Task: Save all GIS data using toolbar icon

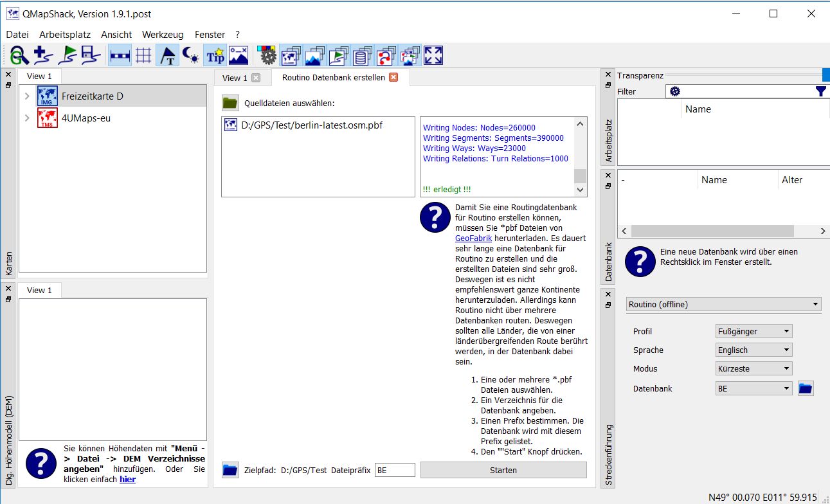Action: tap(91, 56)
